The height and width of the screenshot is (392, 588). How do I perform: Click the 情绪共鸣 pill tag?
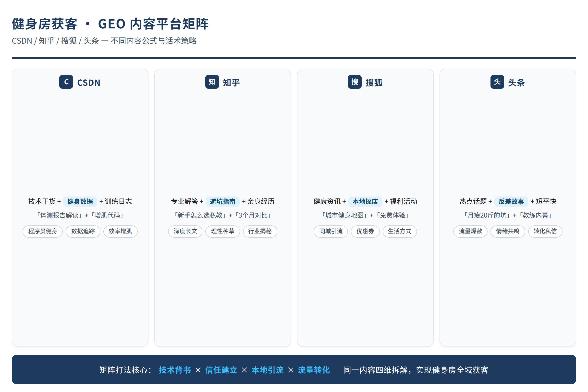508,231
